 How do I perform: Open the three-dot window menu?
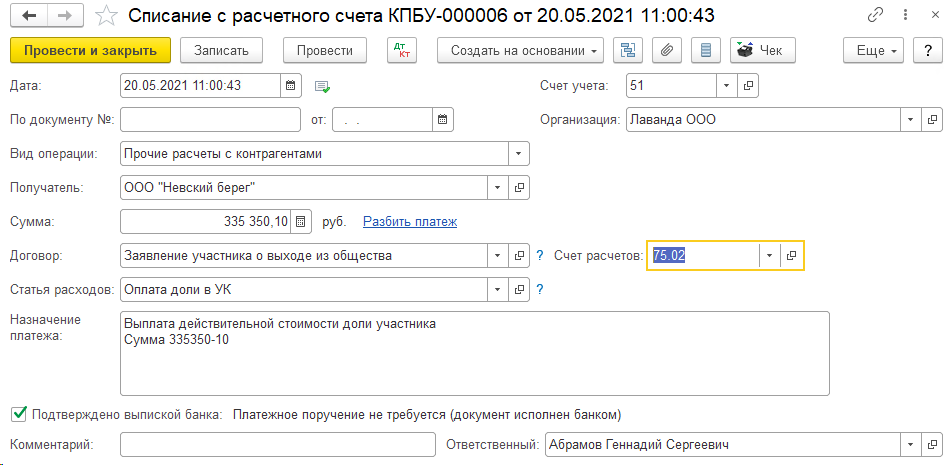(x=906, y=16)
